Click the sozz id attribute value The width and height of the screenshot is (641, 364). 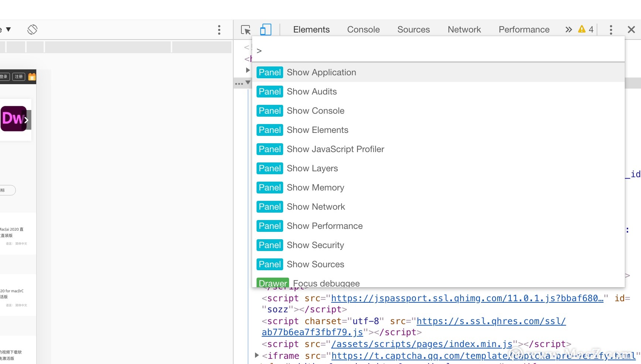point(277,309)
